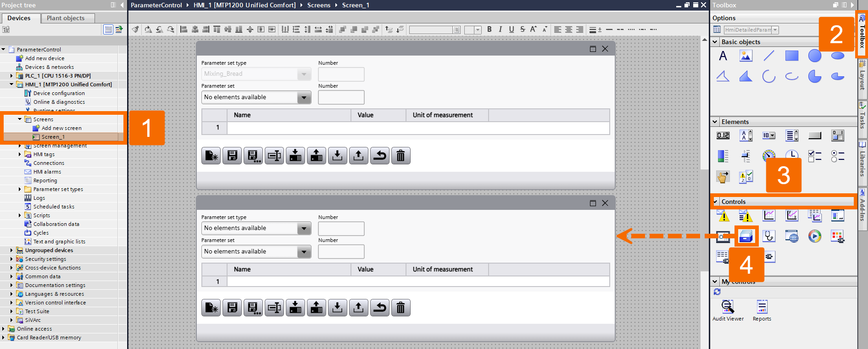Select the Reports control
Viewport: 868px width, 349px height.
coord(762,311)
